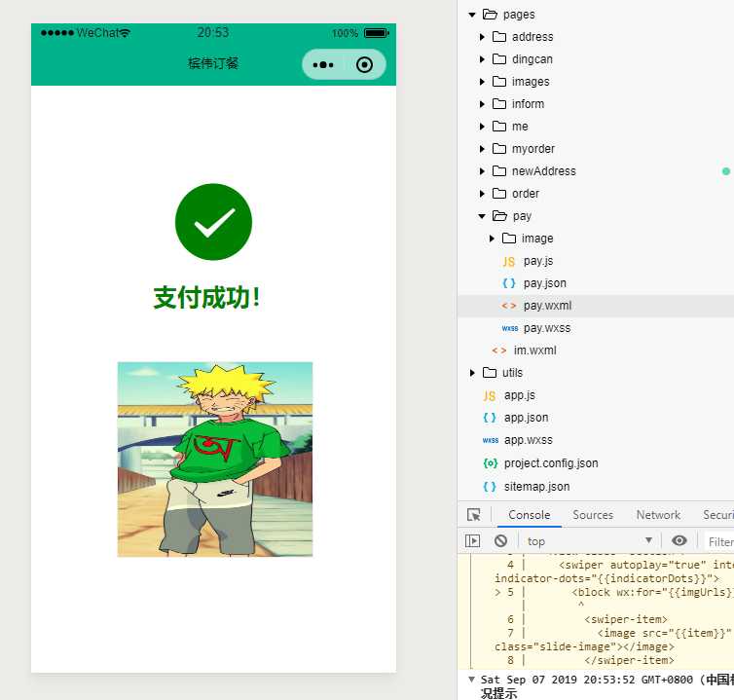Clear the console with the ban icon
This screenshot has height=700, width=734.
500,540
